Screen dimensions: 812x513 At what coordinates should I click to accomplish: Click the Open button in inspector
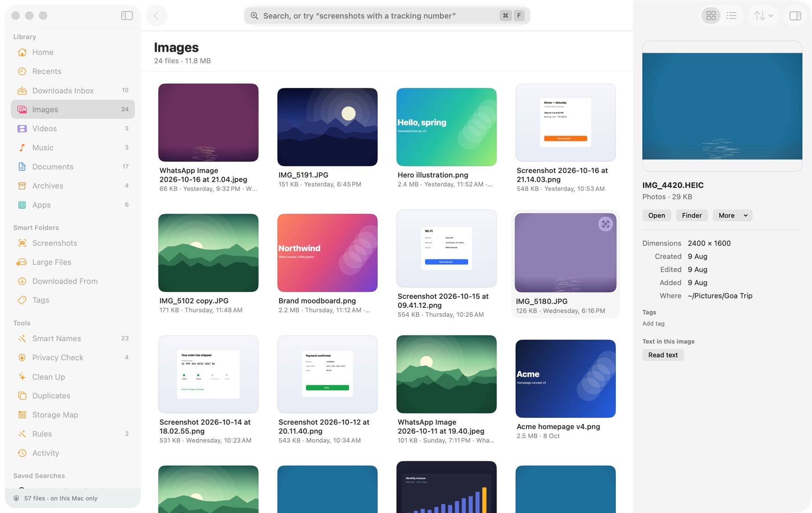tap(656, 215)
